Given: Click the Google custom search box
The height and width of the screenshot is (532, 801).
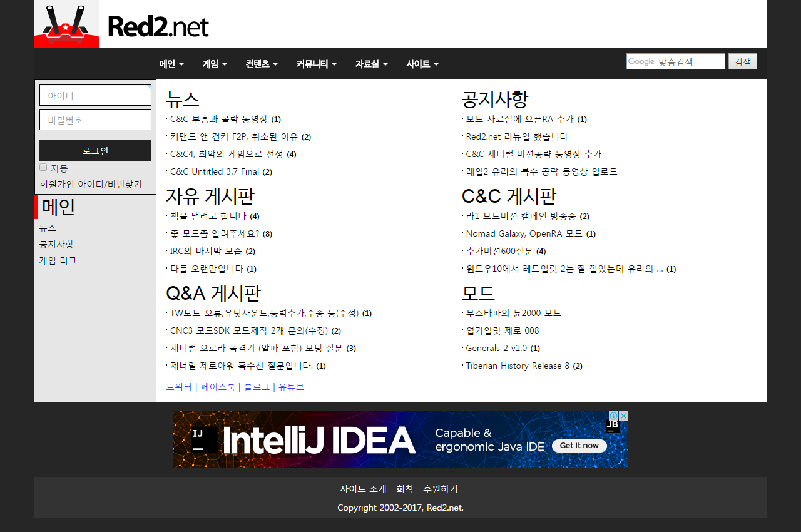Looking at the screenshot, I should tap(676, 61).
